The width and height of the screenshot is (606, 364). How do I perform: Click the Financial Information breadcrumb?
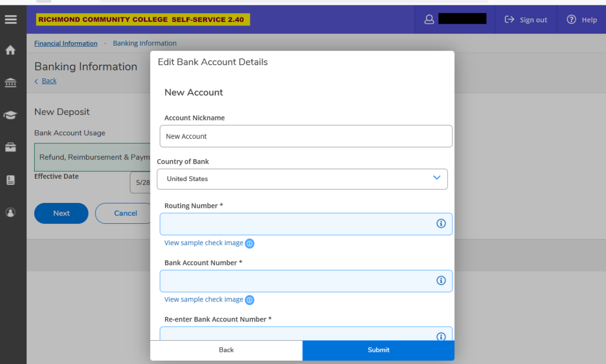click(x=66, y=43)
